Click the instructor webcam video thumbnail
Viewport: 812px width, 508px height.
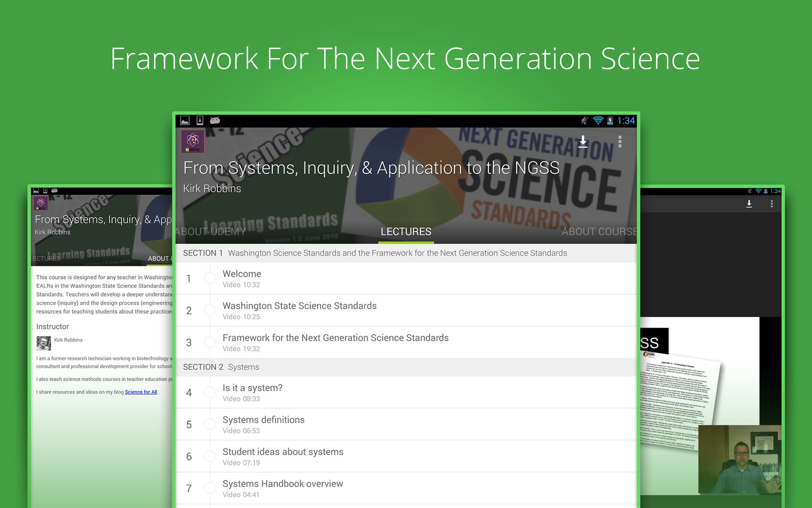pyautogui.click(x=740, y=460)
